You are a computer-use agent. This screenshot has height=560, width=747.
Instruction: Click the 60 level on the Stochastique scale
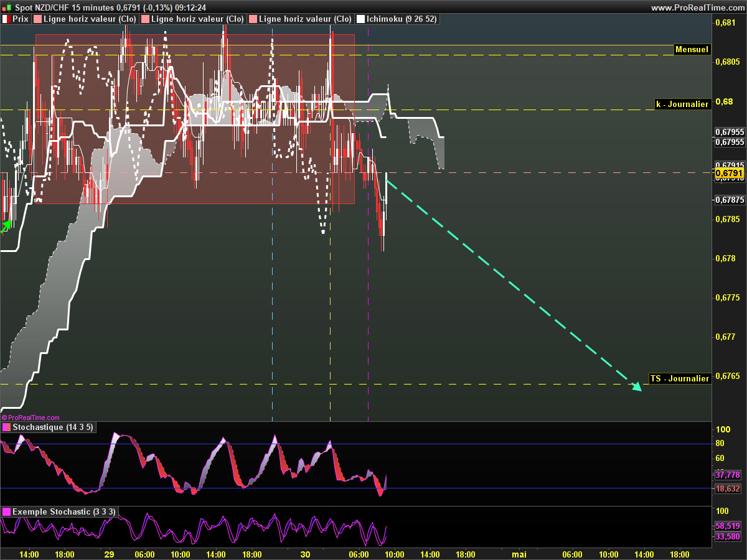click(x=720, y=459)
